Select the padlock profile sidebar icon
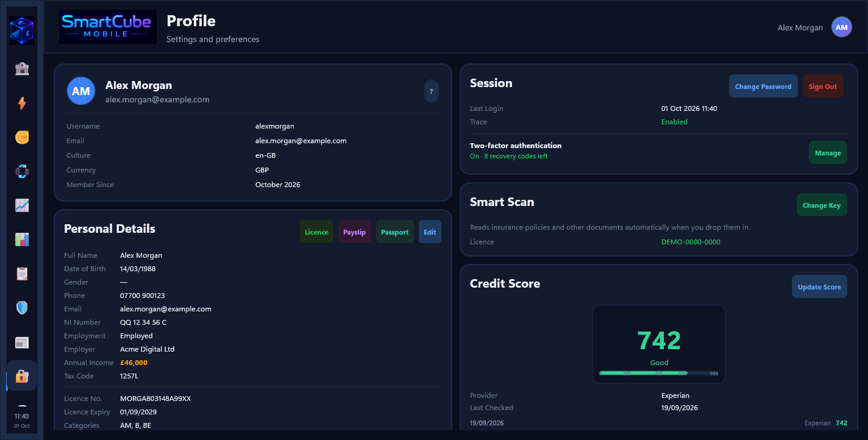 click(22, 375)
